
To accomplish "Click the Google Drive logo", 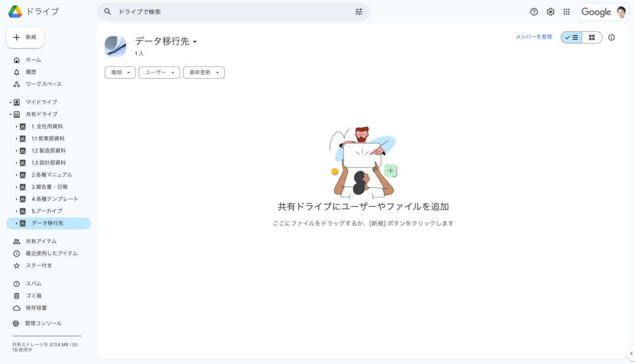I will [15, 11].
